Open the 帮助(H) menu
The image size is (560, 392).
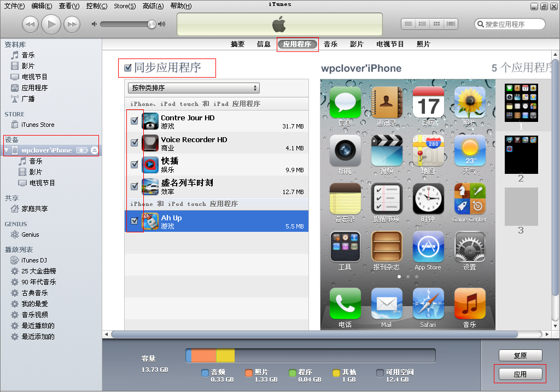180,5
